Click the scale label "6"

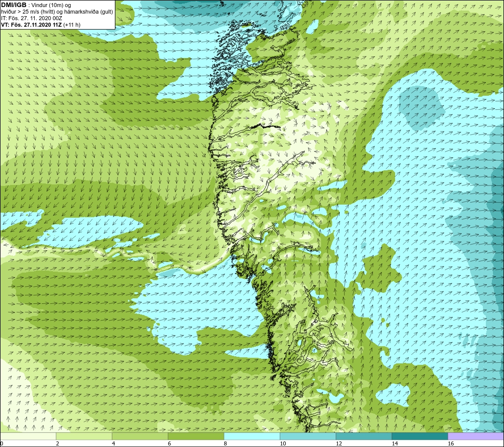tap(169, 444)
